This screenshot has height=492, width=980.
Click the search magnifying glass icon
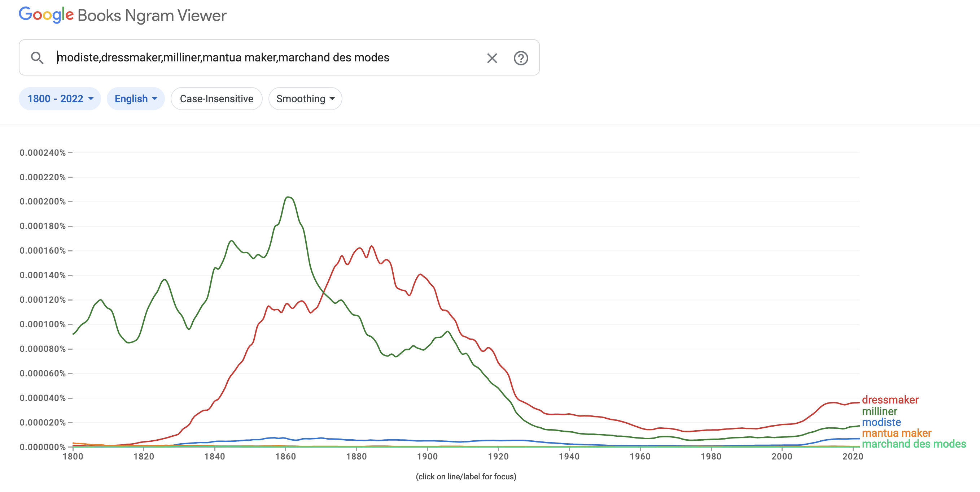37,58
